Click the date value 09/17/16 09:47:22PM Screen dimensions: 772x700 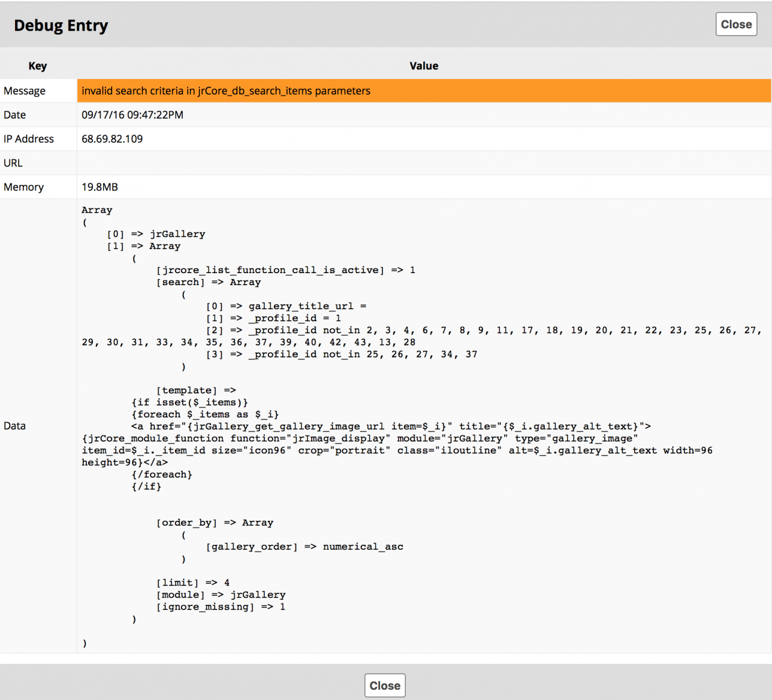133,115
